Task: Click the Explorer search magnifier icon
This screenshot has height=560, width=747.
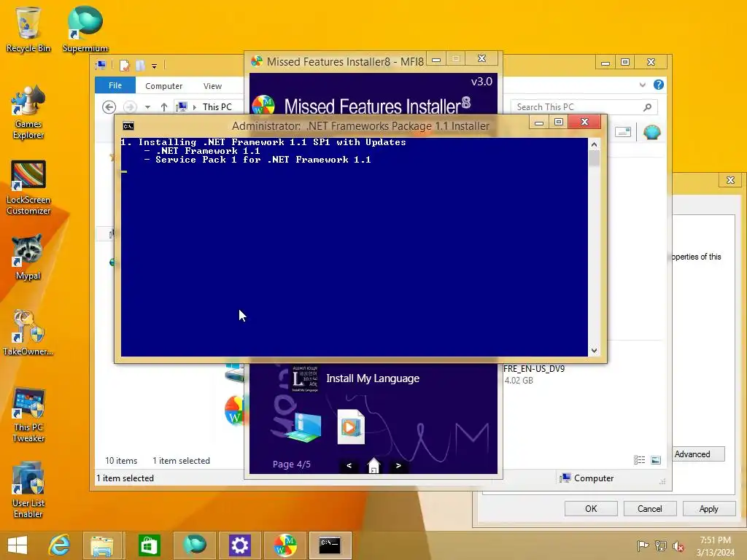Action: pos(647,107)
